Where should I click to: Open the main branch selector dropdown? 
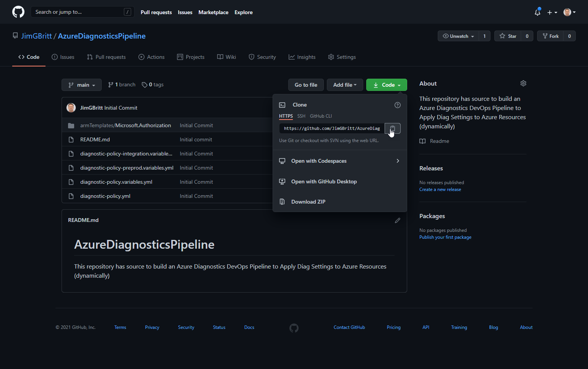(x=81, y=85)
